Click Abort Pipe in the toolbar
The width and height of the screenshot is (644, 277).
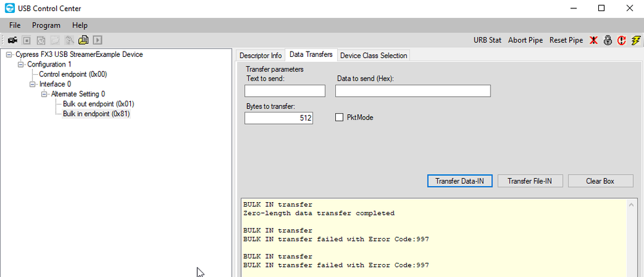[x=525, y=40]
